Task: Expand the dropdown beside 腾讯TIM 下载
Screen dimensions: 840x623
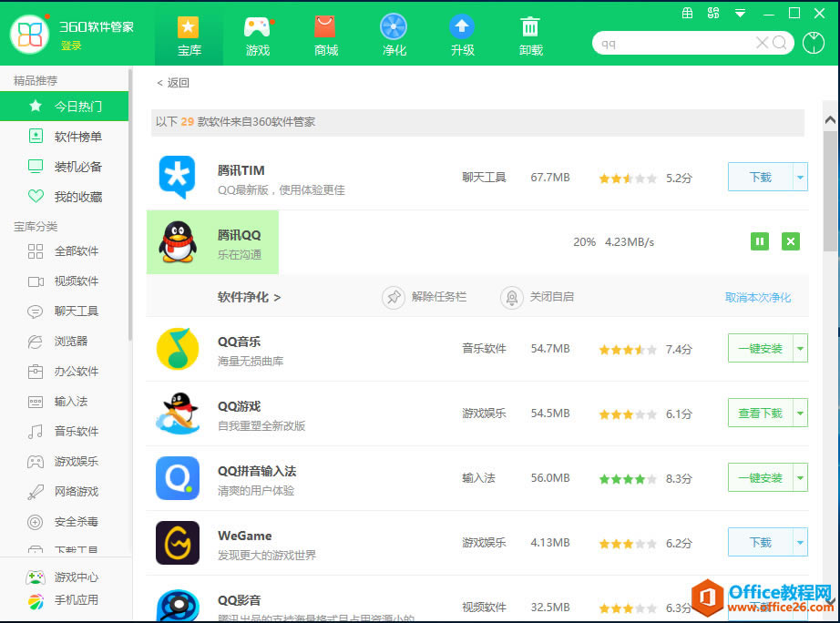Action: 800,177
